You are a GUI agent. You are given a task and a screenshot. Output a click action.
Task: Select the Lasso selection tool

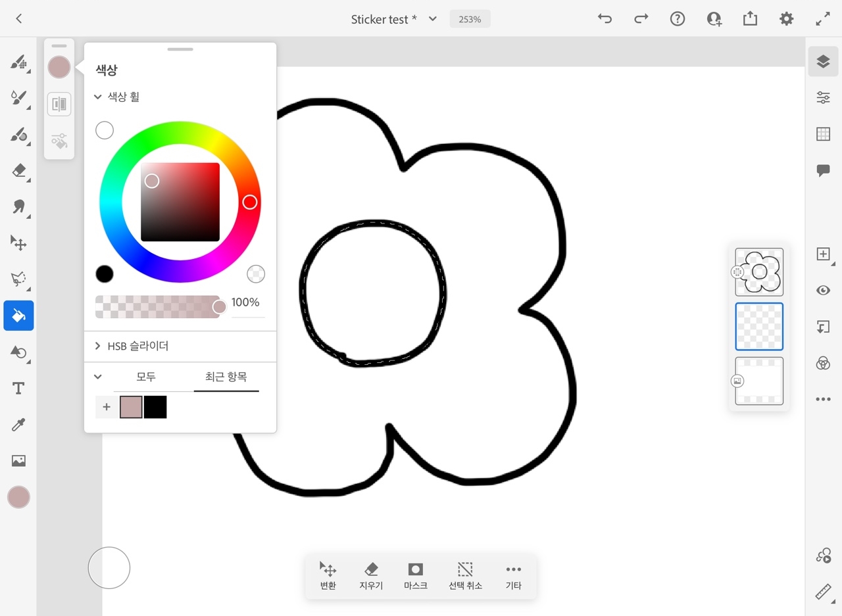pos(18,279)
